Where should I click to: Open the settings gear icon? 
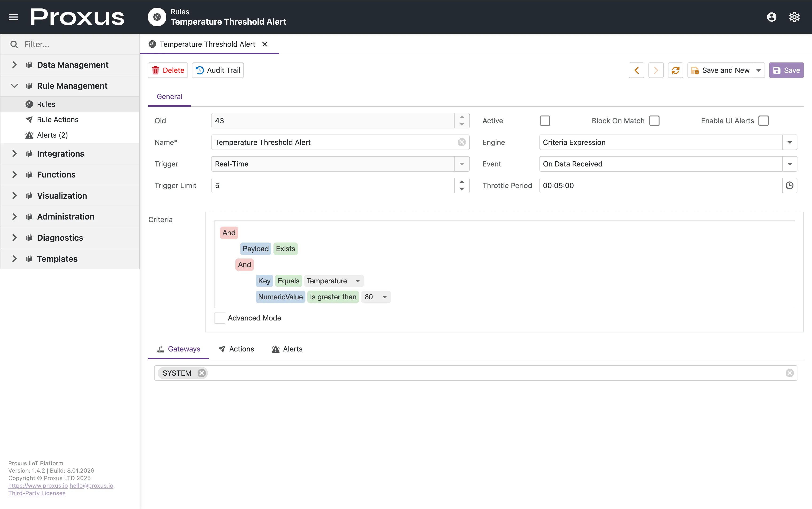tap(794, 17)
